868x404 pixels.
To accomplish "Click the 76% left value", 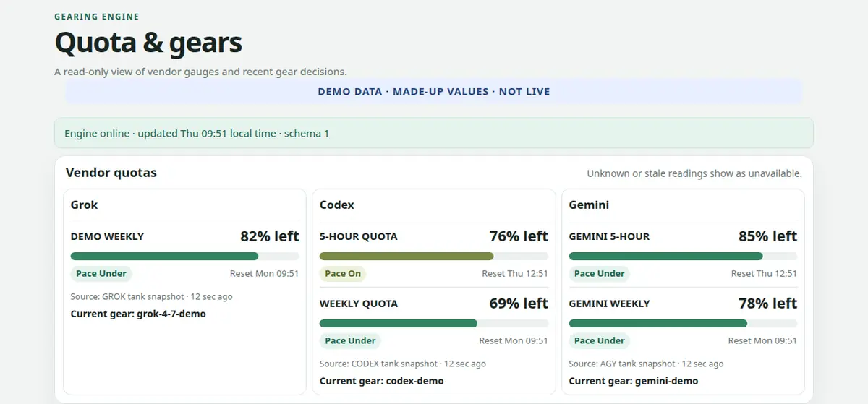I will tap(519, 236).
